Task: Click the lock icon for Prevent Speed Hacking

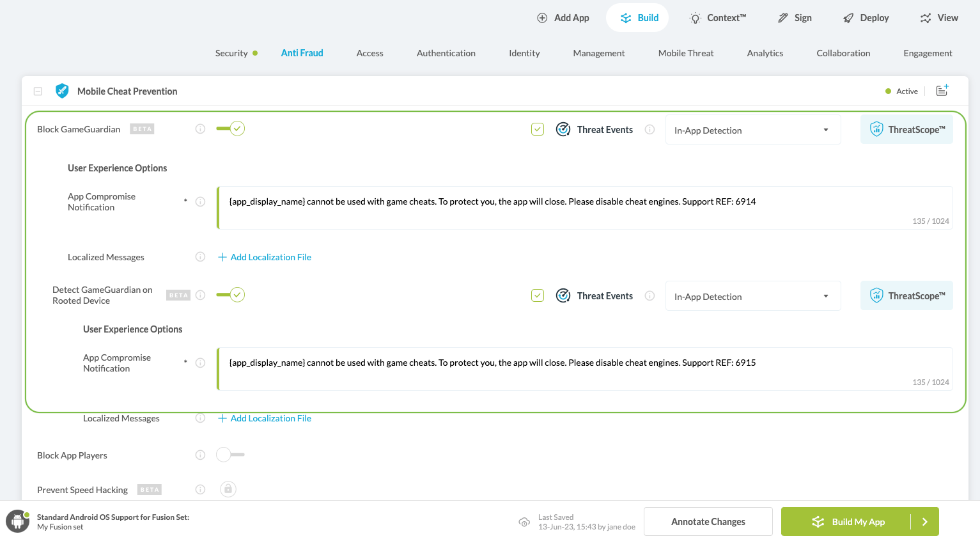Action: point(228,489)
